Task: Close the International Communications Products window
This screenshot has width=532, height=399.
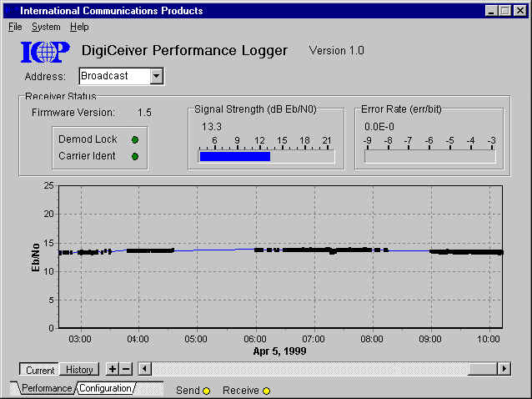Action: click(519, 11)
